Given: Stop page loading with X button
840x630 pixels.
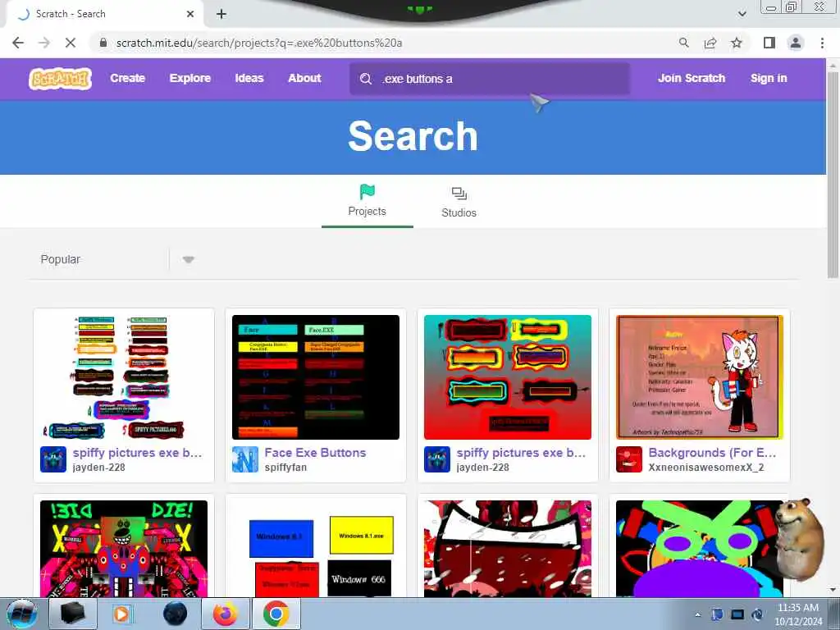Looking at the screenshot, I should 71,43.
